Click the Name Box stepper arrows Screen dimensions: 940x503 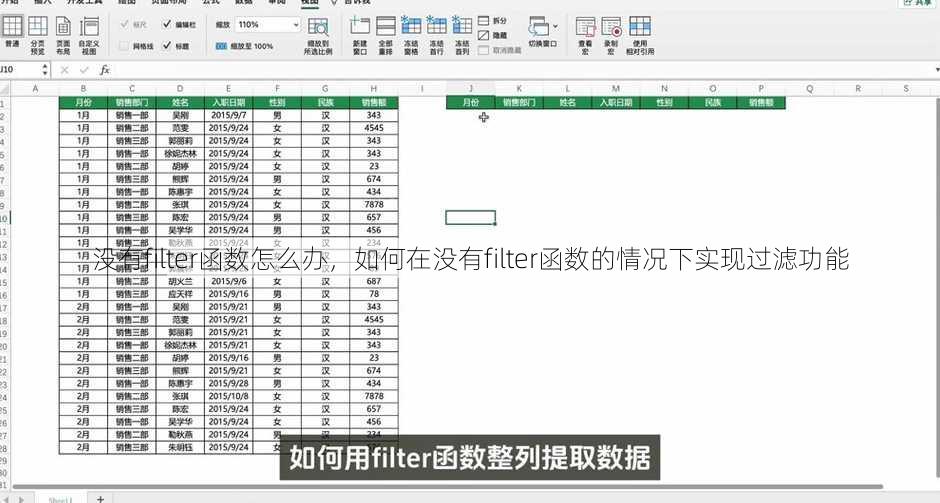click(45, 70)
